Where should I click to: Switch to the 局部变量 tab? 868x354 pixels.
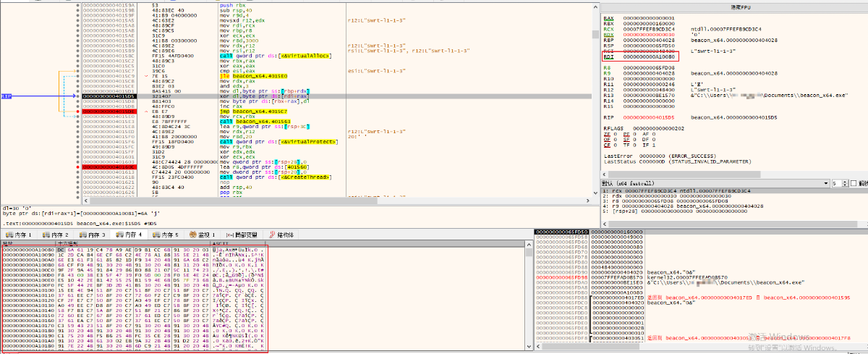pyautogui.click(x=243, y=235)
